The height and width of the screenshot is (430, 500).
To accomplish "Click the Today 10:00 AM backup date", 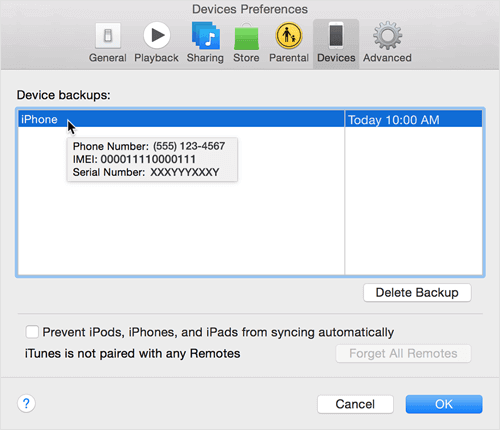I will (394, 120).
